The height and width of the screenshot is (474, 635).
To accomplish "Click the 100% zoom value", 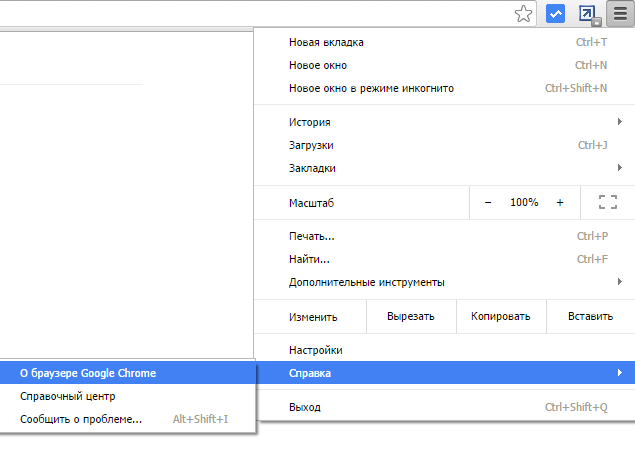I will pyautogui.click(x=524, y=202).
